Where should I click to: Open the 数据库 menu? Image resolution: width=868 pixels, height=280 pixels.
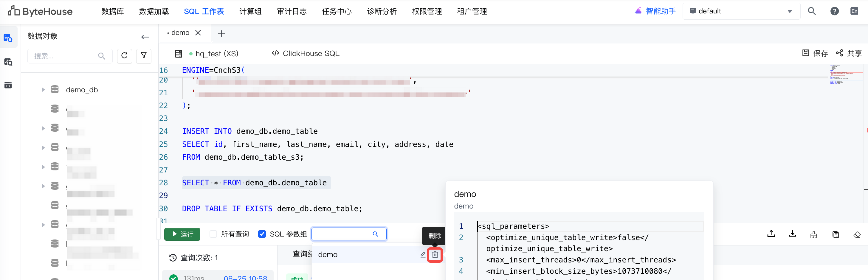tap(113, 11)
